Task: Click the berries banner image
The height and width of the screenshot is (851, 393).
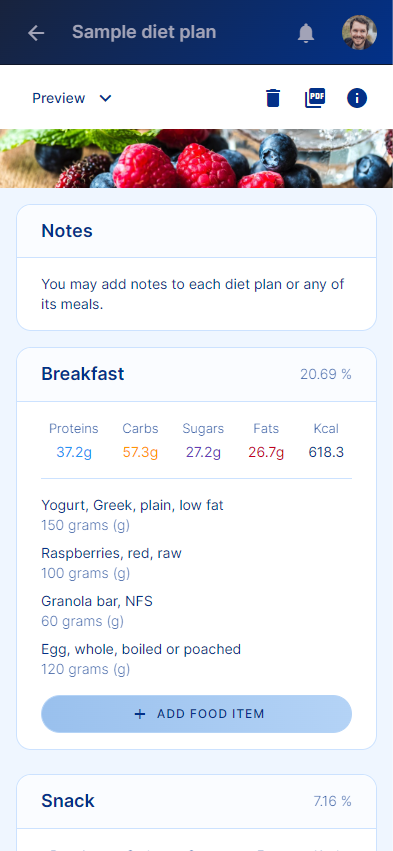Action: 196,158
